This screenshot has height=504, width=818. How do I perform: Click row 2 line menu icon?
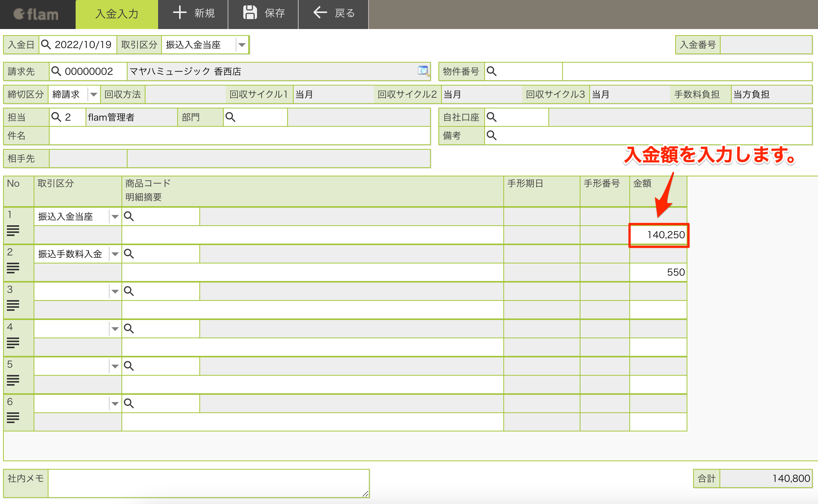click(13, 268)
